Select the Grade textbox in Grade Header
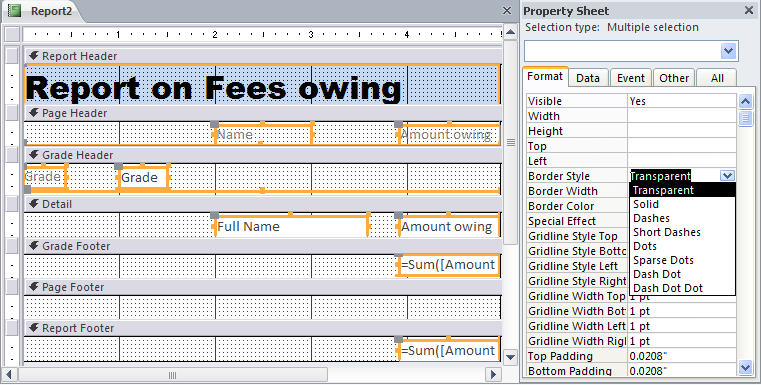 [x=143, y=178]
